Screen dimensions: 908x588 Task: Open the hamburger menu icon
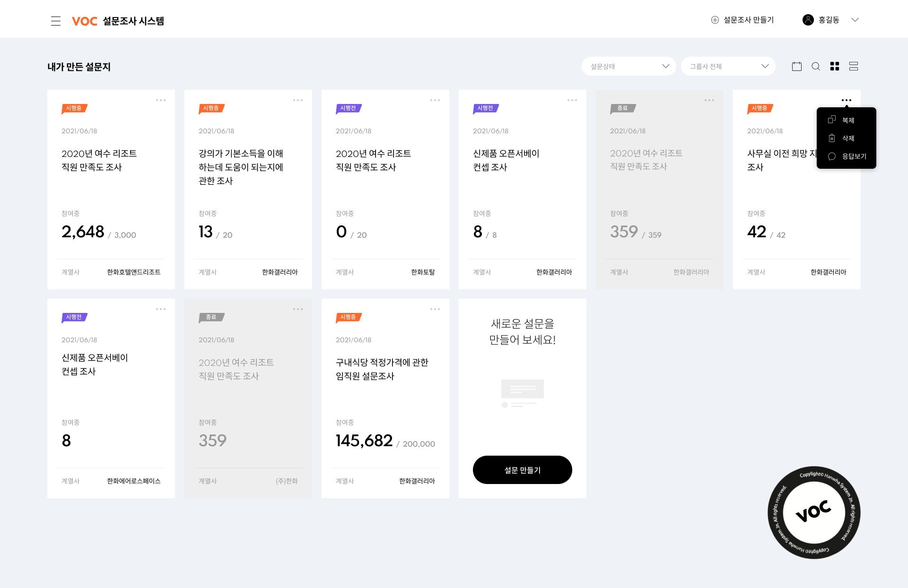56,21
